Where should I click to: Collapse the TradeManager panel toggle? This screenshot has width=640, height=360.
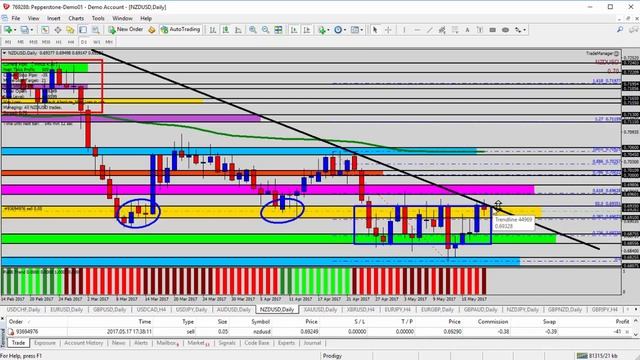coord(616,53)
